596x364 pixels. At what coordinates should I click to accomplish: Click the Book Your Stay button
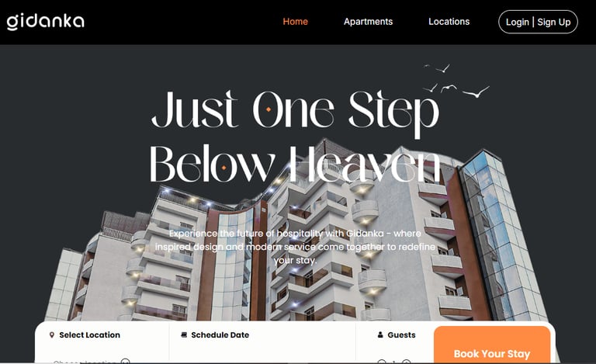click(492, 345)
